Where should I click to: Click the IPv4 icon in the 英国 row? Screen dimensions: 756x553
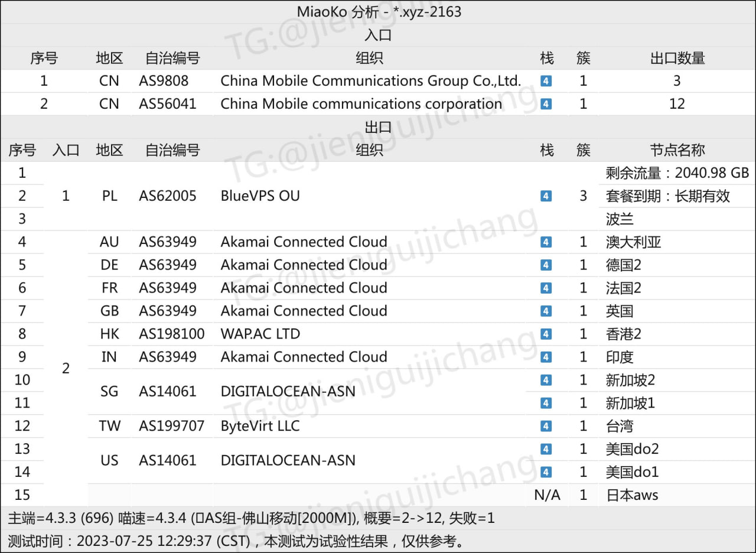coord(546,311)
